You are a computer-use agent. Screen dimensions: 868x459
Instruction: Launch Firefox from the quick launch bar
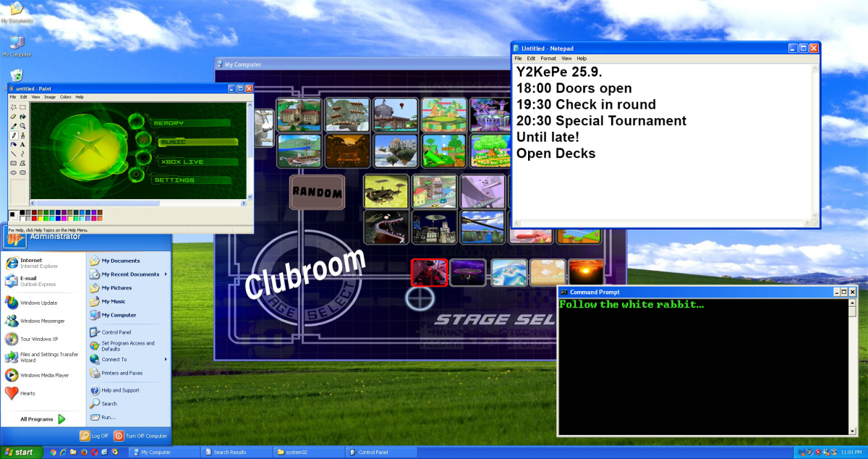tap(84, 452)
